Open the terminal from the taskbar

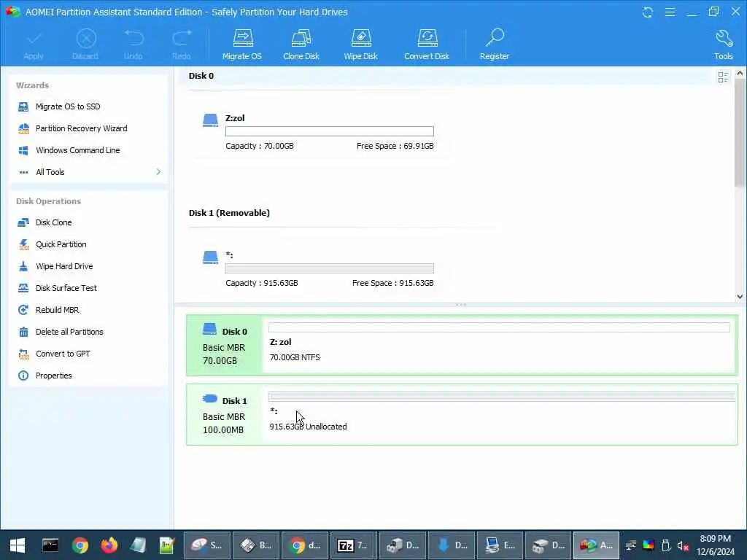tap(50, 545)
